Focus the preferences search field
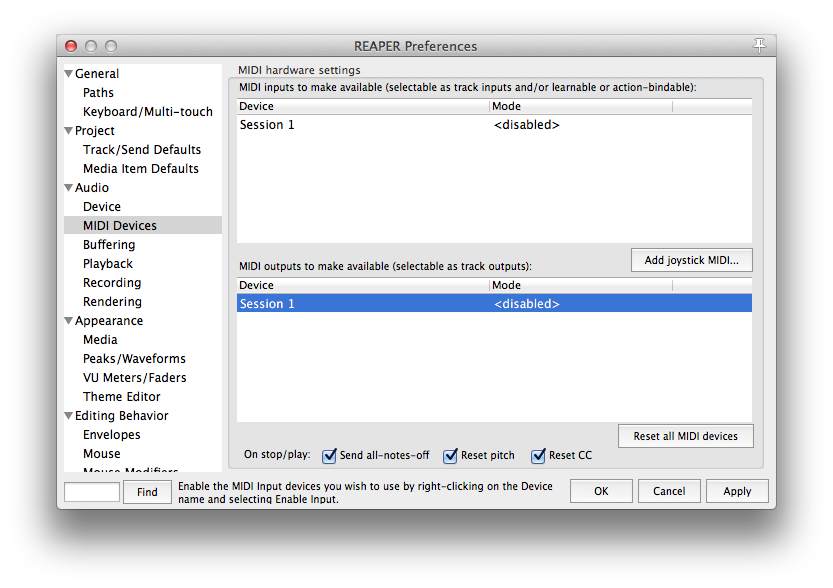 tap(92, 492)
